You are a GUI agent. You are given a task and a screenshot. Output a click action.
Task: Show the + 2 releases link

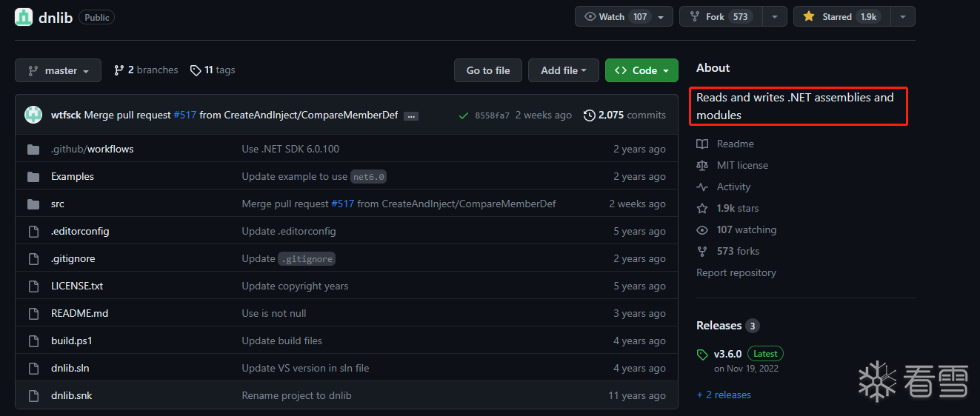[724, 395]
